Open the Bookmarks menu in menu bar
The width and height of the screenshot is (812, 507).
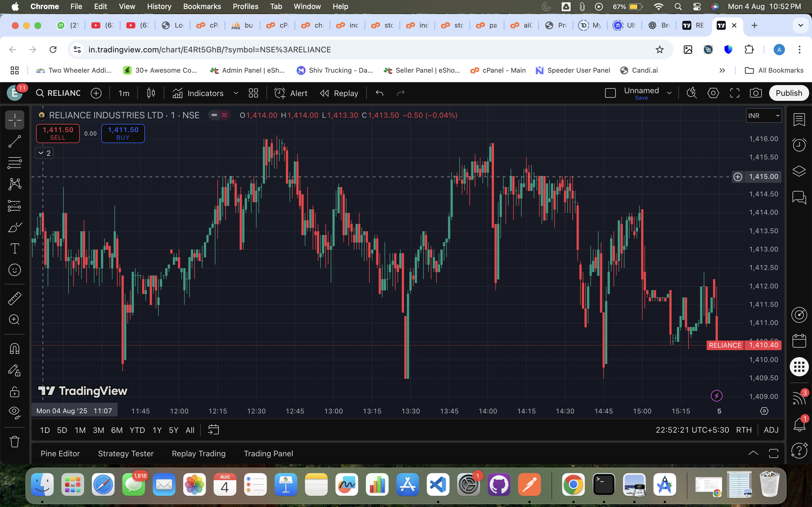(x=202, y=6)
